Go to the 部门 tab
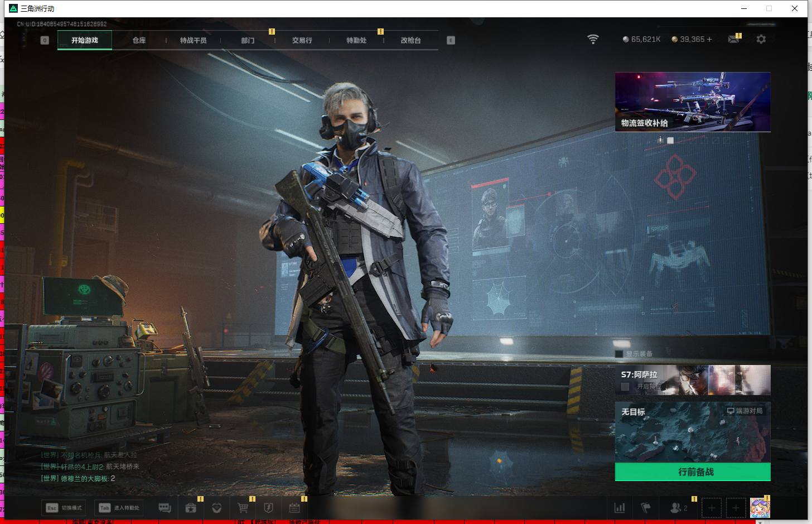Viewport: 812px width, 524px height. click(248, 40)
